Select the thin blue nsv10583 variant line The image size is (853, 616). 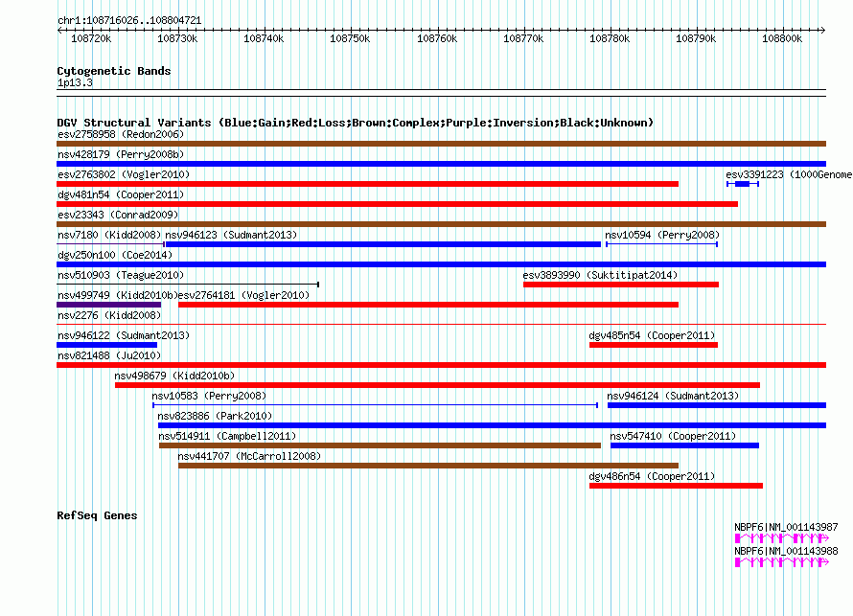[376, 405]
